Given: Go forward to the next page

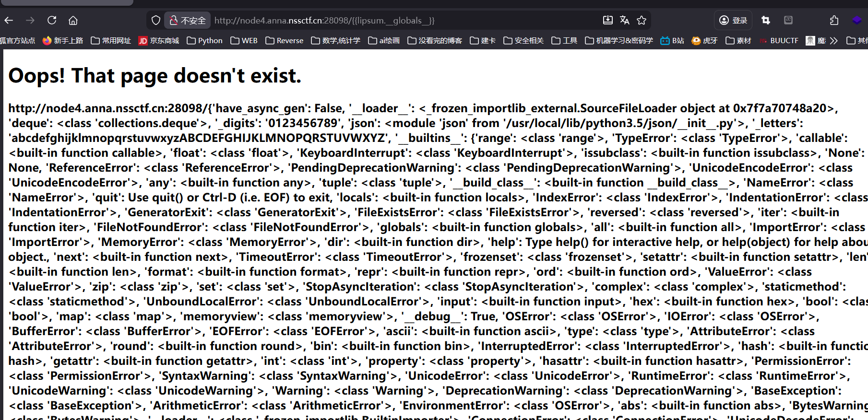Looking at the screenshot, I should pyautogui.click(x=30, y=20).
